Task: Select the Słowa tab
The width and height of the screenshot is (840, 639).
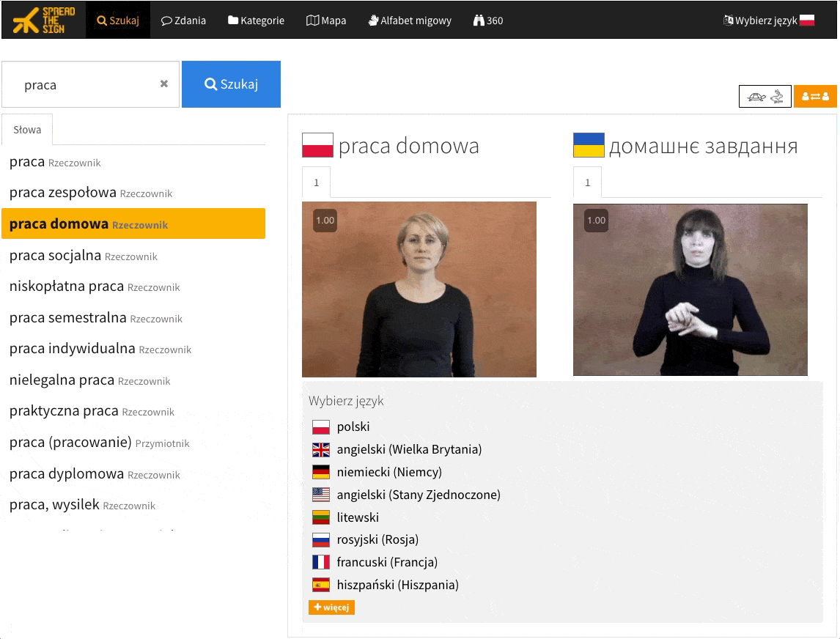Action: click(27, 130)
